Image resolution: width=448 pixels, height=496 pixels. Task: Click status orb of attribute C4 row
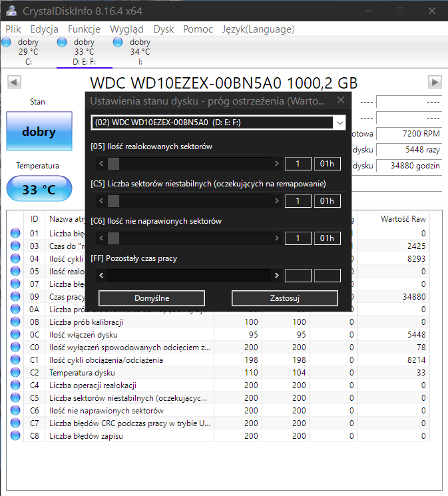15,385
